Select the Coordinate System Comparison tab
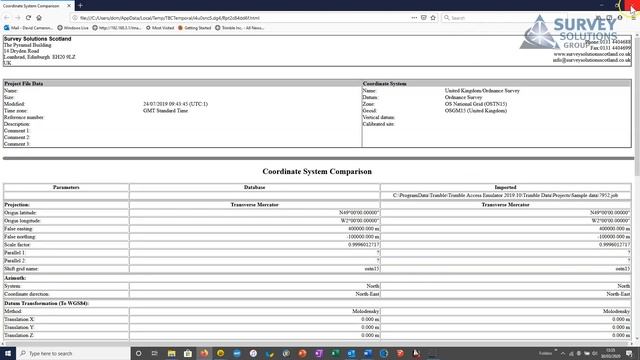Screen dimensions: 640x360 [36, 6]
